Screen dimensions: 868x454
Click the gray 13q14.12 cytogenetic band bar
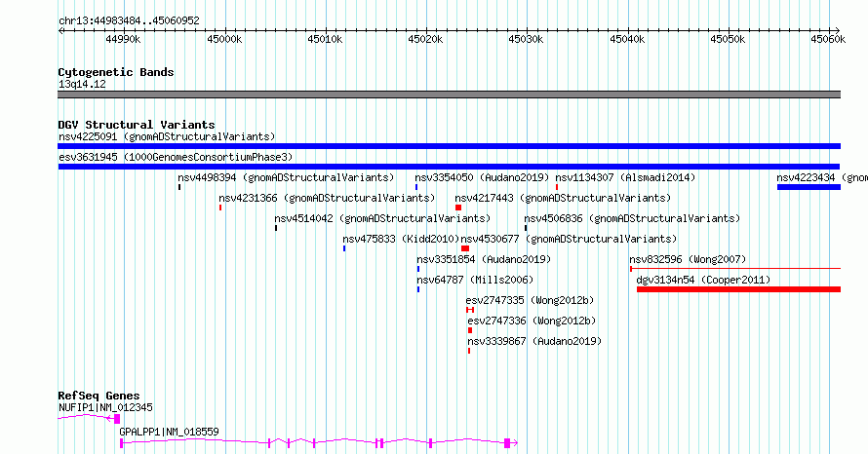[449, 95]
